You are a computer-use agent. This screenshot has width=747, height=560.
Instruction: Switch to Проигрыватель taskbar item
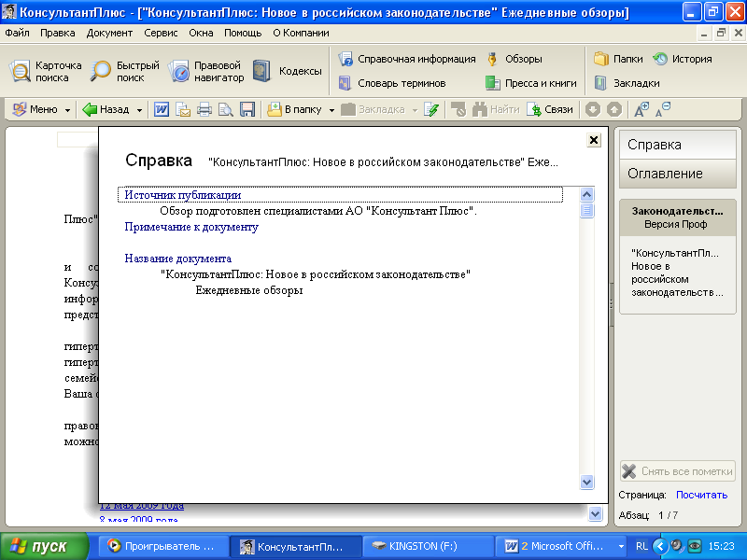162,547
